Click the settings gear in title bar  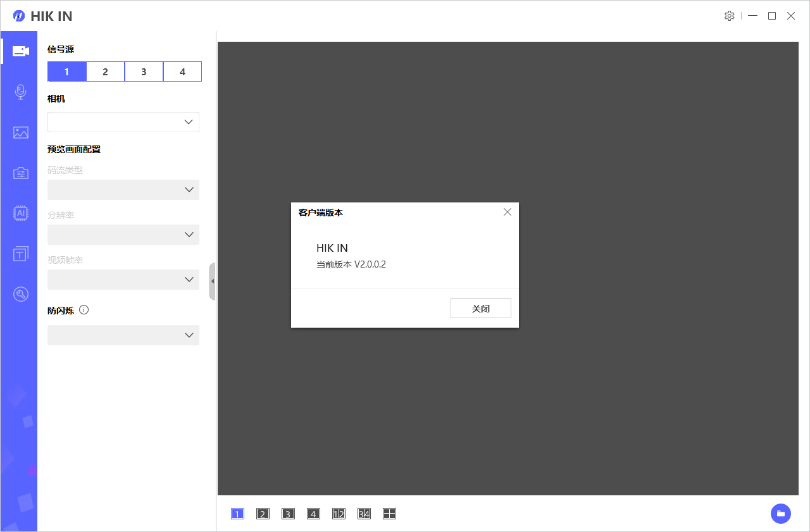click(729, 16)
